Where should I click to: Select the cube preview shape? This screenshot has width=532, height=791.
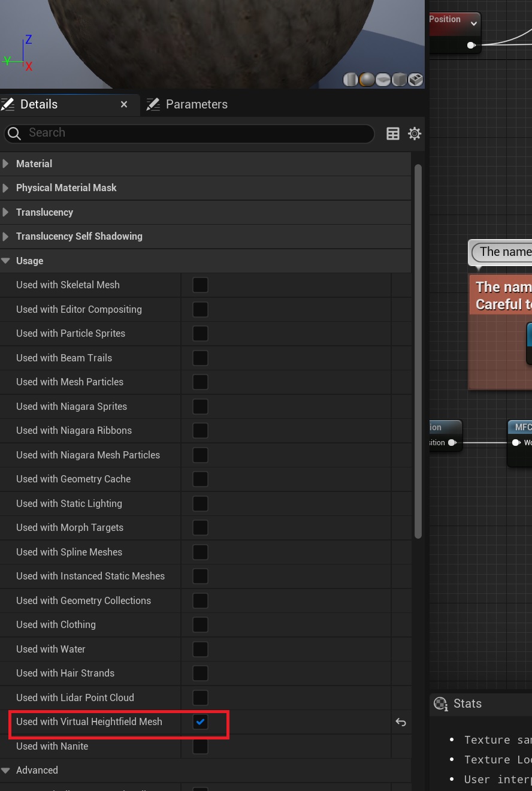point(399,80)
